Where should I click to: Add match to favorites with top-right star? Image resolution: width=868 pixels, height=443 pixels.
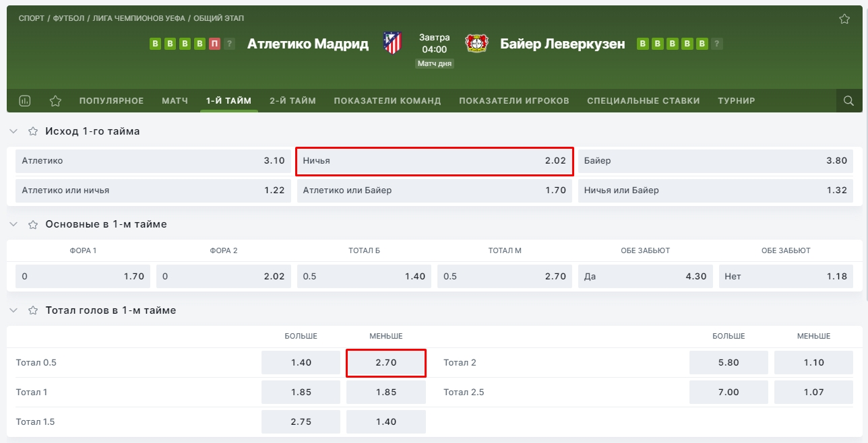click(x=844, y=19)
